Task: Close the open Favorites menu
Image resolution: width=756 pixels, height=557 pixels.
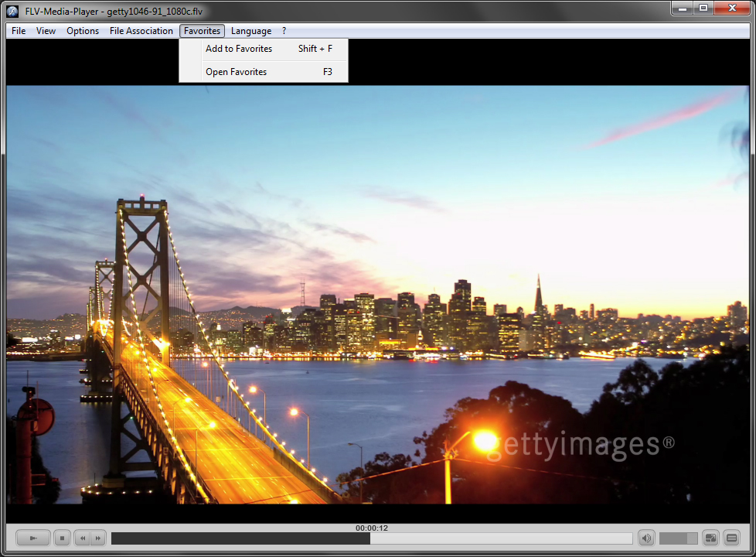Action: click(202, 31)
